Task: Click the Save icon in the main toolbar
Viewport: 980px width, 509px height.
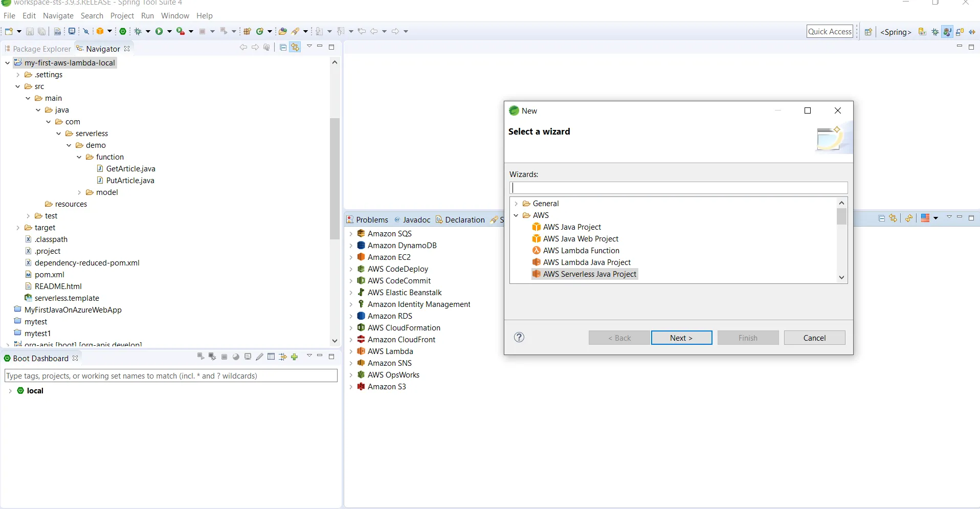Action: 30,32
